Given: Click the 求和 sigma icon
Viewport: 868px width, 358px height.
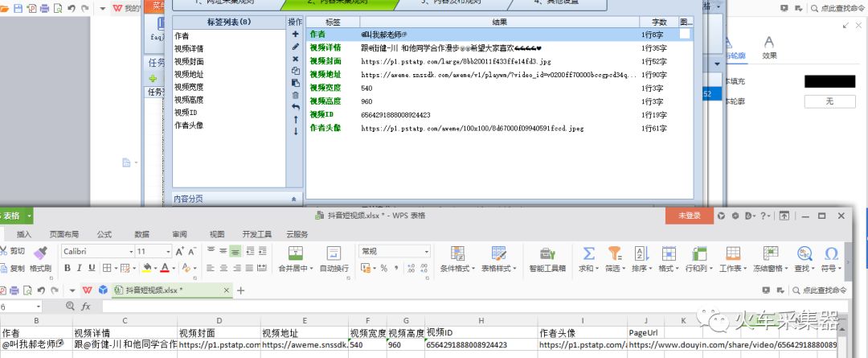Looking at the screenshot, I should tap(588, 253).
